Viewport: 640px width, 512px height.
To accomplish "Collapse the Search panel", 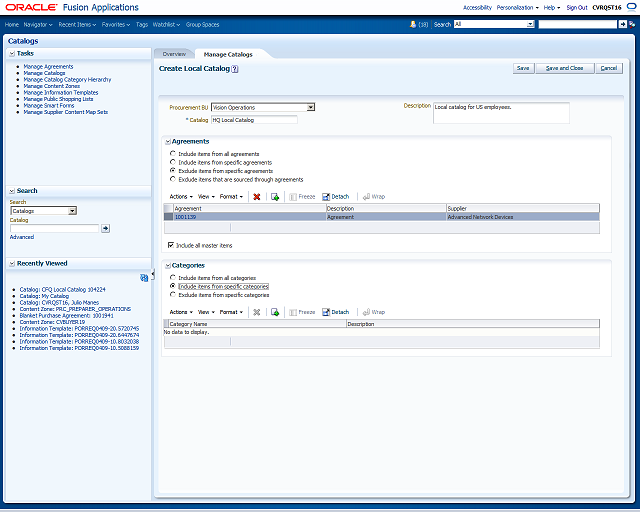I will click(12, 191).
